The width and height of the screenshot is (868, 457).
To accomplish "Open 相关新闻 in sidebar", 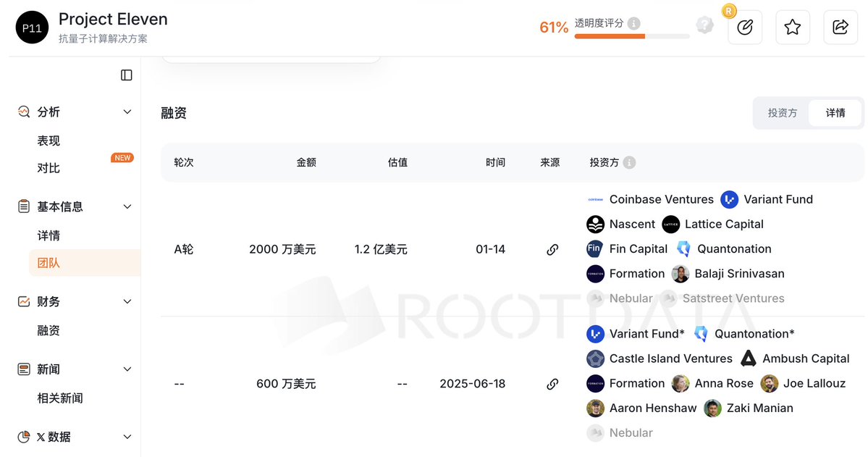I will pos(60,398).
